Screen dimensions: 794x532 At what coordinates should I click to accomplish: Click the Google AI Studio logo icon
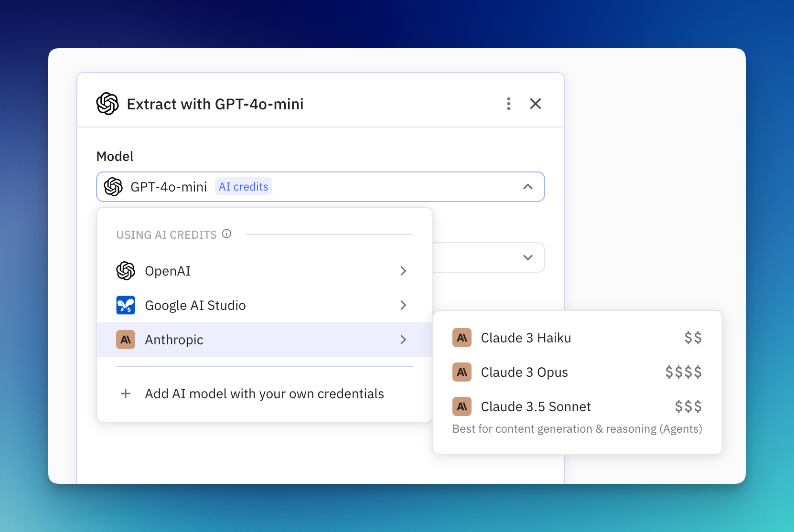(126, 305)
